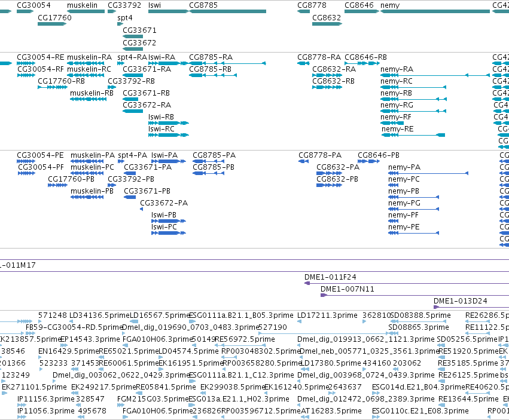Select EST IP11156.3prime
Viewport: 509px width, 420px height.
tap(22, 405)
